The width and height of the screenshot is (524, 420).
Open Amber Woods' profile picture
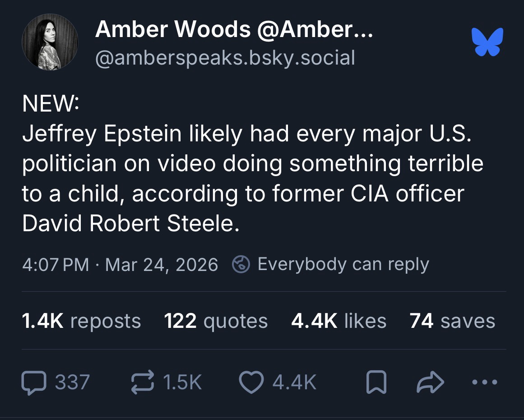(x=50, y=42)
